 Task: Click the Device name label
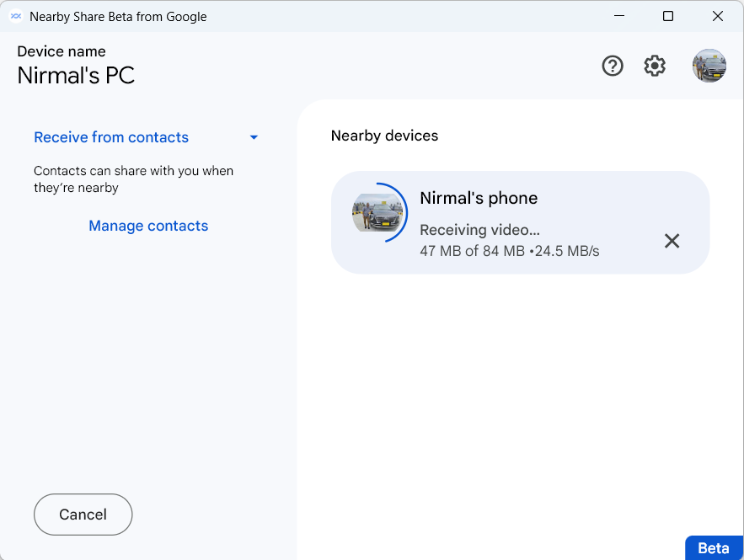(x=62, y=51)
